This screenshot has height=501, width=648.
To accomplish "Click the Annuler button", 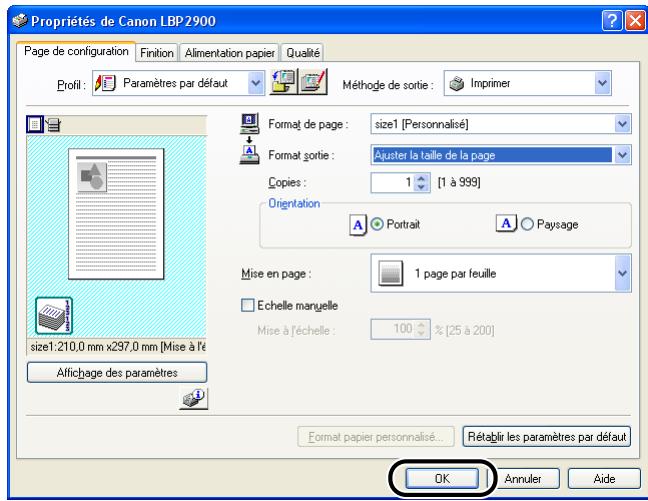I will pos(522,478).
